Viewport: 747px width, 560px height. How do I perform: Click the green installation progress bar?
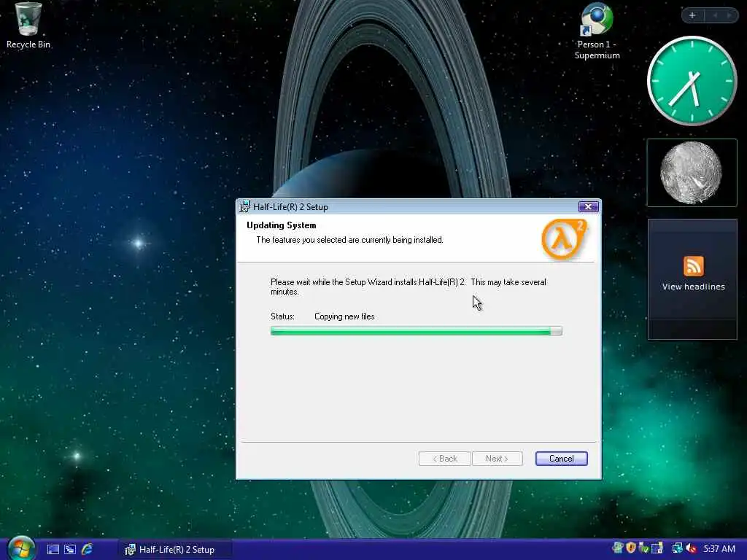[417, 331]
